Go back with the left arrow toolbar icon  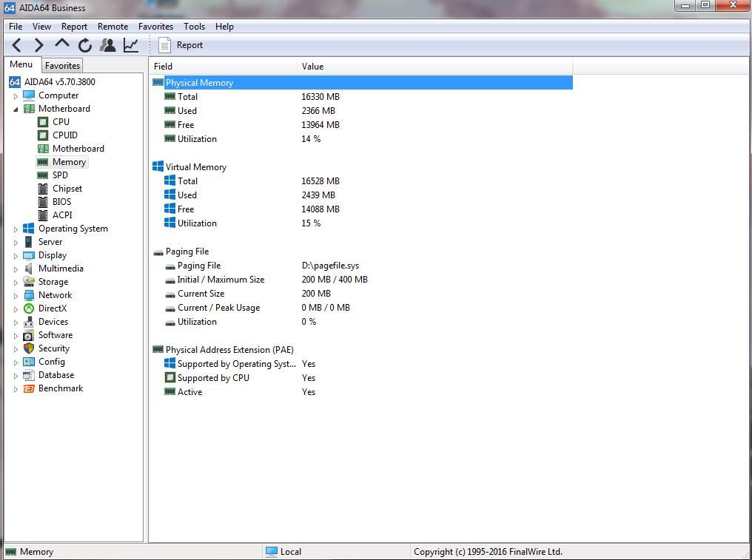click(17, 45)
